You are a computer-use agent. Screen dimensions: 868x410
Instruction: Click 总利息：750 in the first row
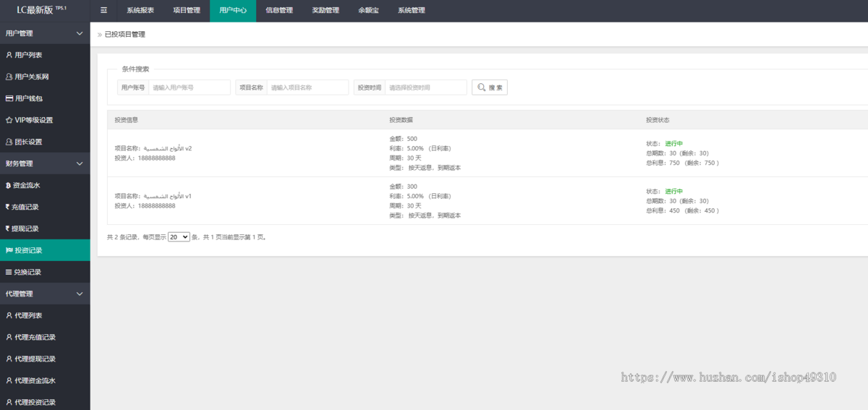pyautogui.click(x=682, y=163)
